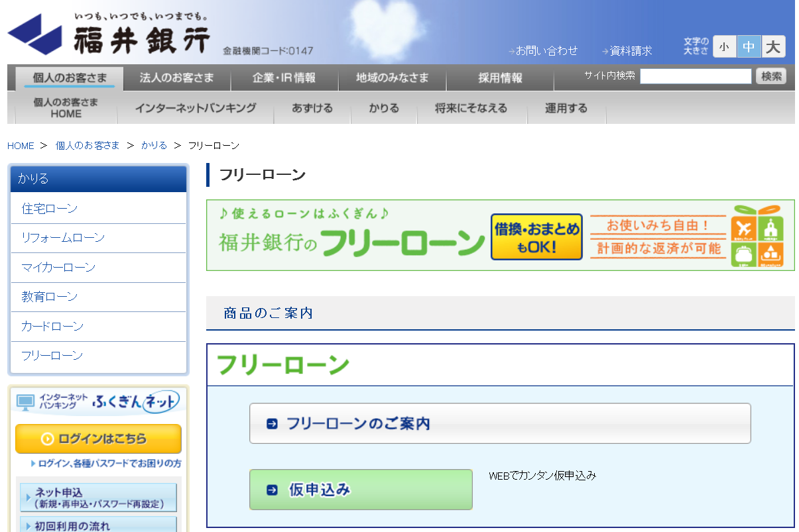
Task: Go to 個人のお客さま in breadcrumb
Action: click(88, 146)
